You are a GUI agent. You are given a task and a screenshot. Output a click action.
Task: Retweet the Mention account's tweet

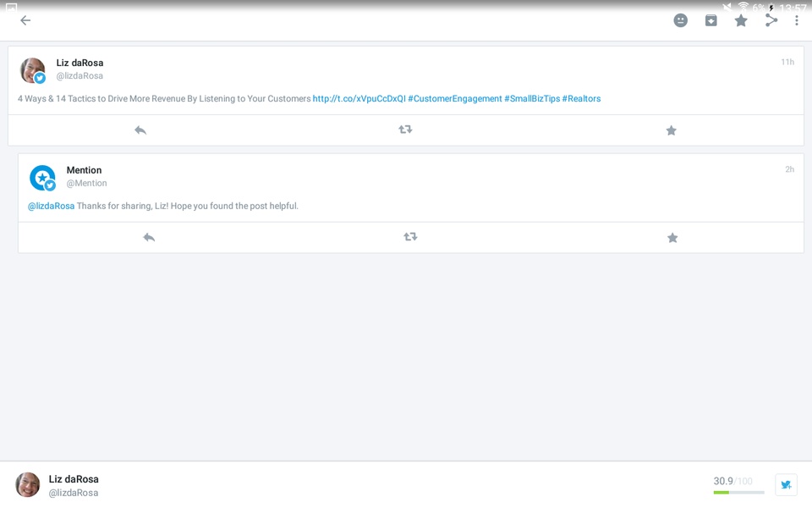pos(410,237)
